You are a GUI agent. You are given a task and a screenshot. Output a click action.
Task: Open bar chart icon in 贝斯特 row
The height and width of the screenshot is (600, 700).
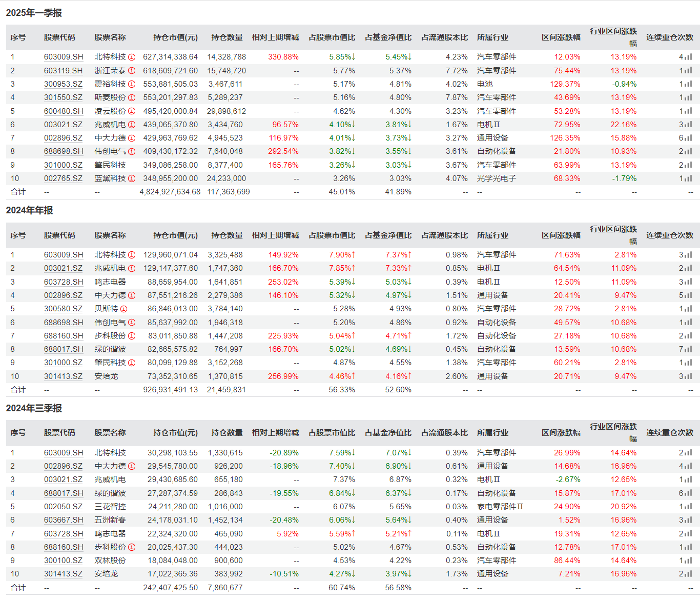click(x=688, y=309)
